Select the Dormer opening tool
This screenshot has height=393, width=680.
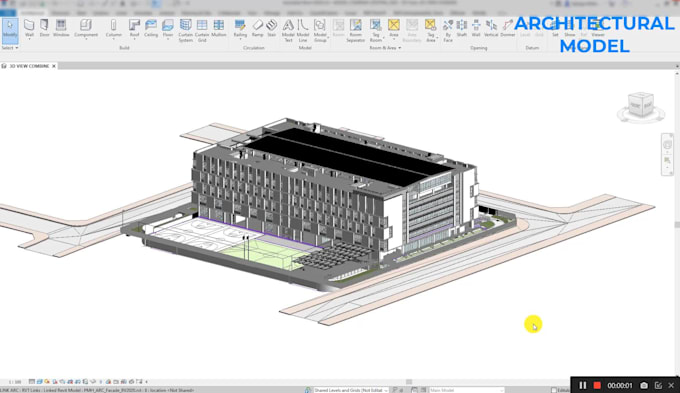[x=507, y=28]
